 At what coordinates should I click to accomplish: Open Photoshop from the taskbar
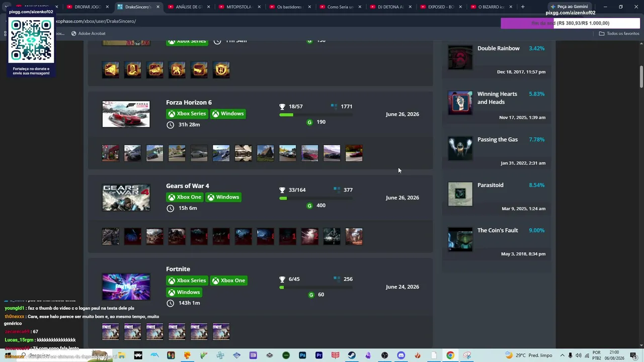click(x=302, y=355)
